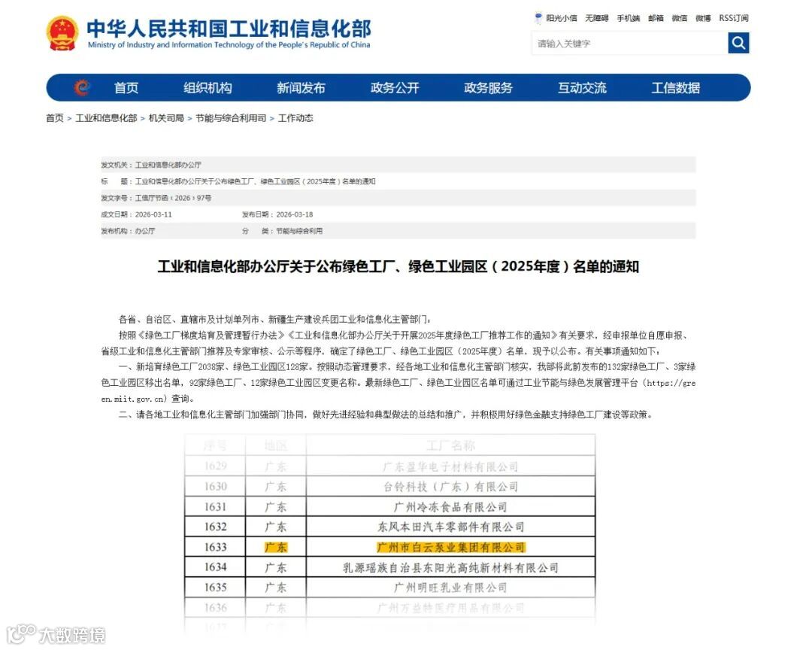Click highlighted 广东 cell in row 1633
The width and height of the screenshot is (812, 650).
[x=275, y=548]
